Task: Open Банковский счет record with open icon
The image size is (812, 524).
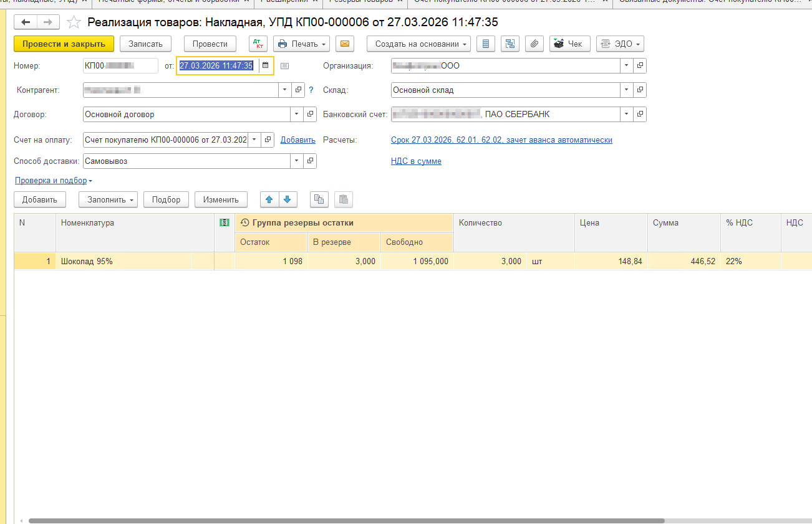Action: point(640,115)
